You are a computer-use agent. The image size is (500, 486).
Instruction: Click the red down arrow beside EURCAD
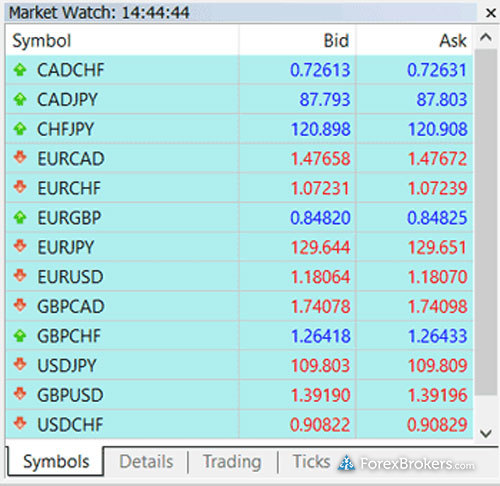[x=20, y=157]
